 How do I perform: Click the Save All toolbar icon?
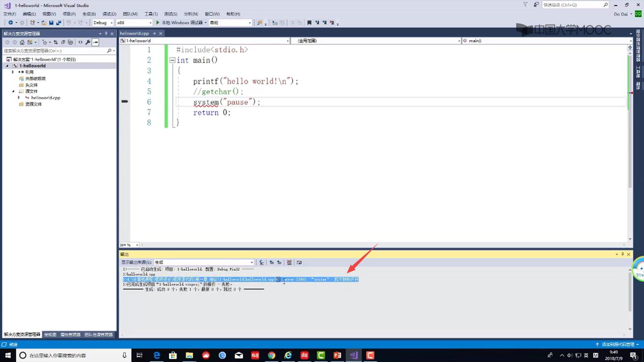coord(58,23)
